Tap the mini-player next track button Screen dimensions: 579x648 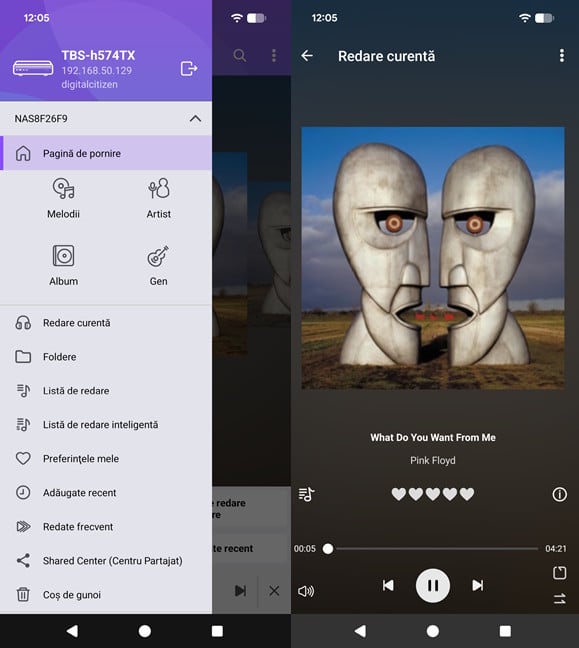241,591
